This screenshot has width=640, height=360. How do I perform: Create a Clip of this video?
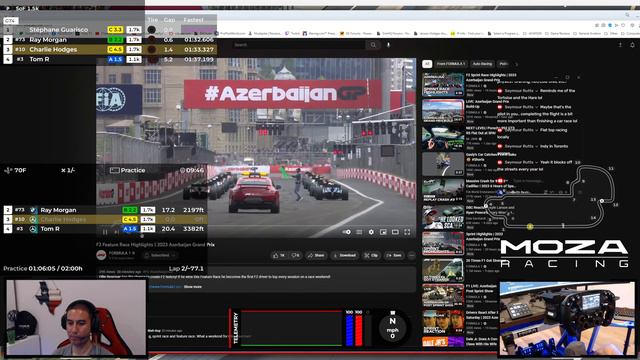pos(371,255)
